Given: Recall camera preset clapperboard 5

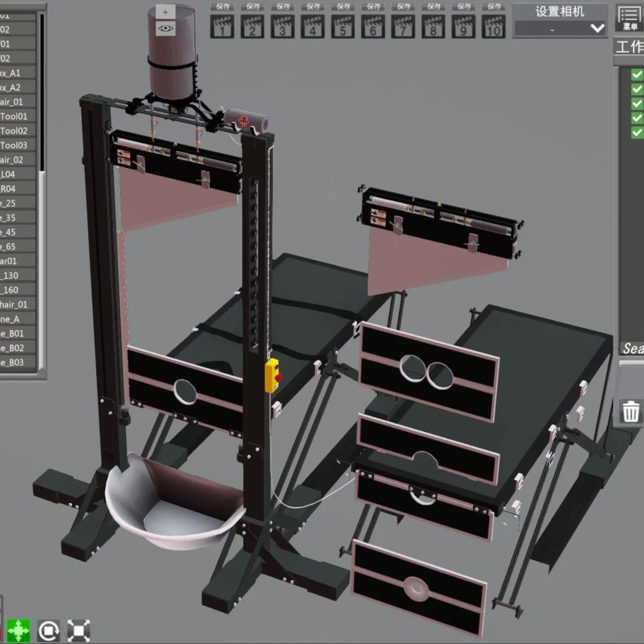Looking at the screenshot, I should [343, 26].
